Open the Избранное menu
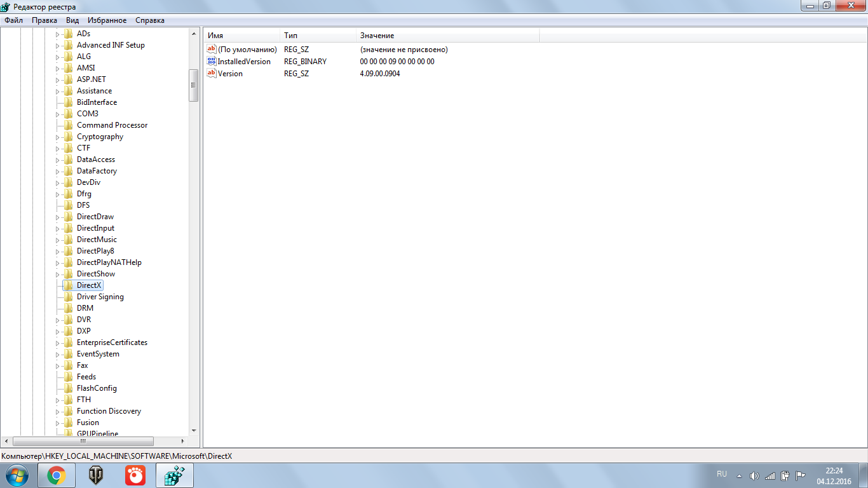This screenshot has width=868, height=488. click(x=107, y=20)
